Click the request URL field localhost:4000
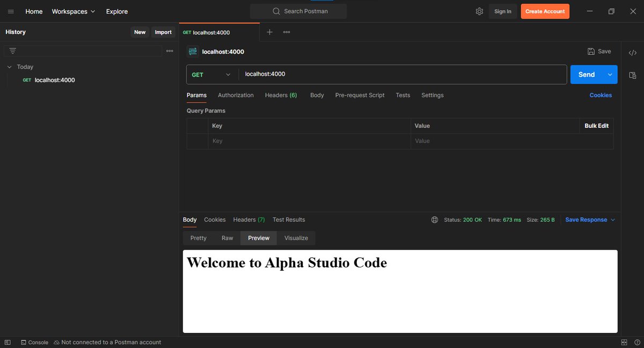This screenshot has width=644, height=348. coord(402,75)
